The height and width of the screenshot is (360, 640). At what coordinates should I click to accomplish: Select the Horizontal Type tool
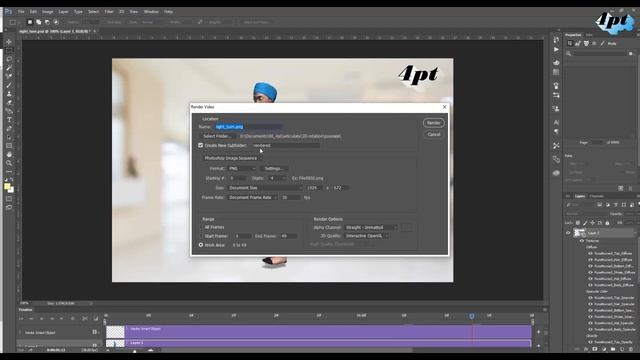coord(9,120)
